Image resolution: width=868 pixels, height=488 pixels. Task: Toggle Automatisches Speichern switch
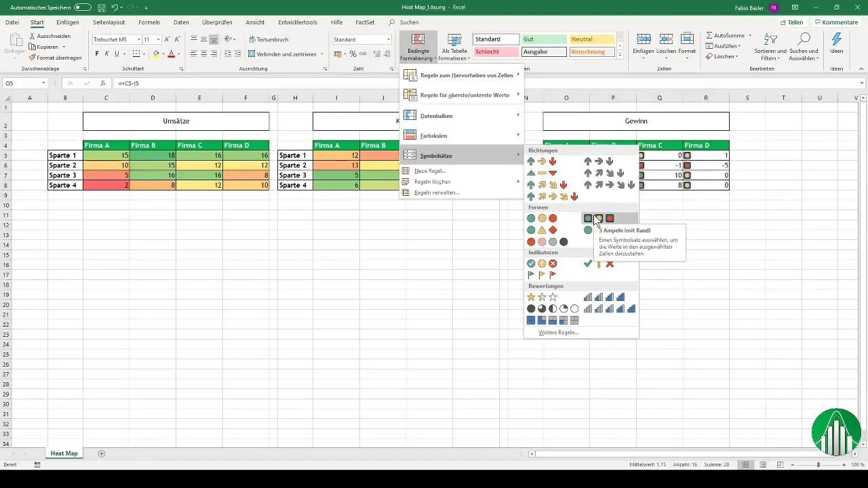pyautogui.click(x=83, y=7)
